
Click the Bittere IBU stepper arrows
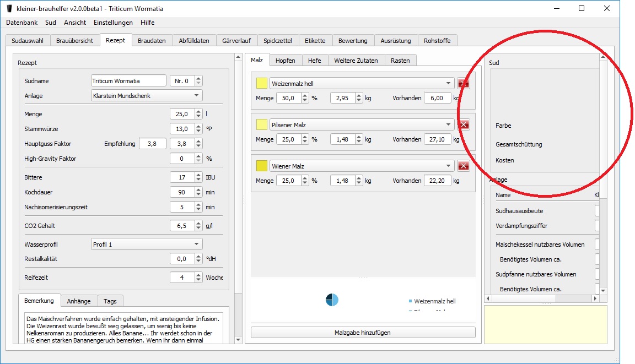(x=198, y=177)
